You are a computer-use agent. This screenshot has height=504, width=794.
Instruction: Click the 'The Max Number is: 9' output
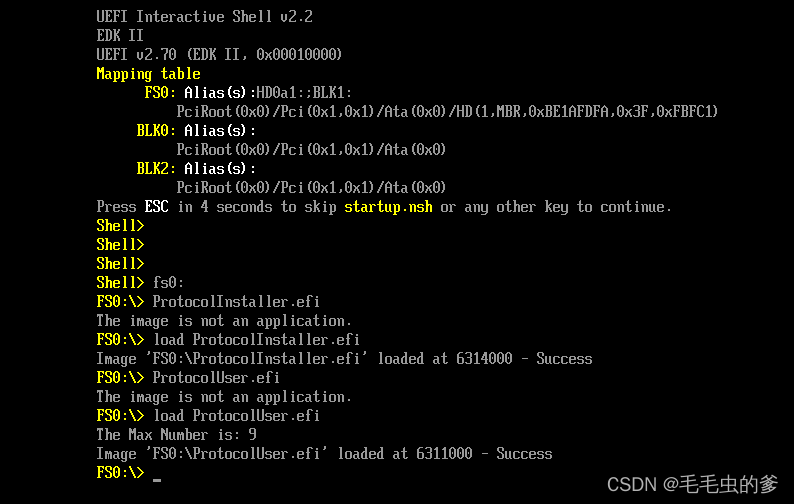tap(177, 435)
